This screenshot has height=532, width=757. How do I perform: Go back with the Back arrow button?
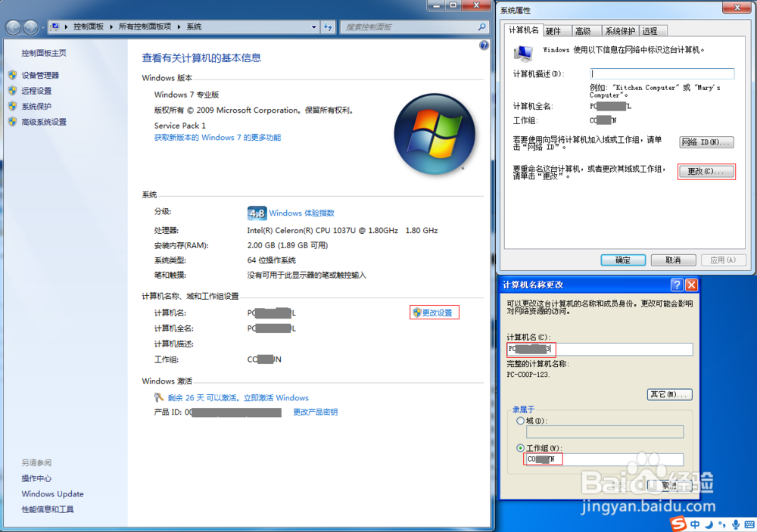coord(14,27)
